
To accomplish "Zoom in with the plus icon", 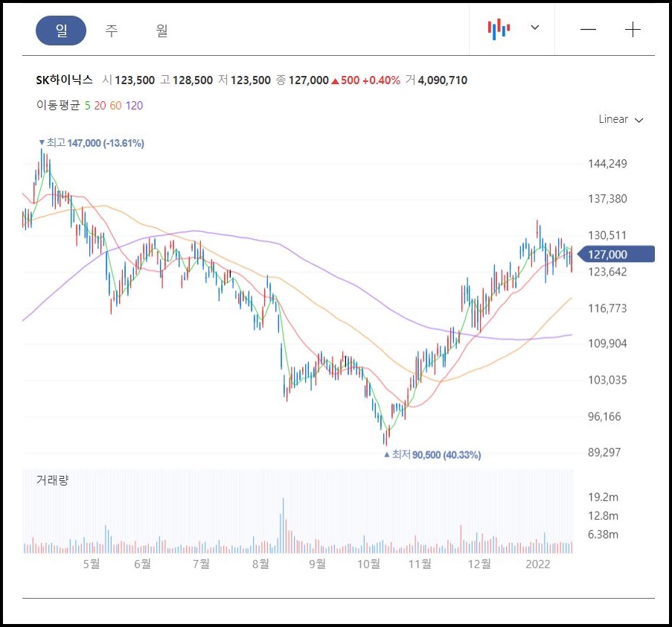I will point(633,30).
